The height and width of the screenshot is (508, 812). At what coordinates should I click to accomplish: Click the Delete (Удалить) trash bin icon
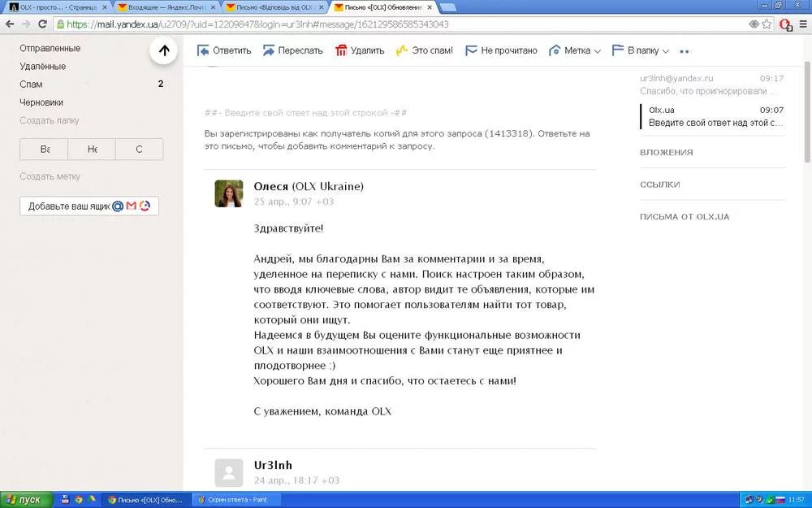coord(341,50)
